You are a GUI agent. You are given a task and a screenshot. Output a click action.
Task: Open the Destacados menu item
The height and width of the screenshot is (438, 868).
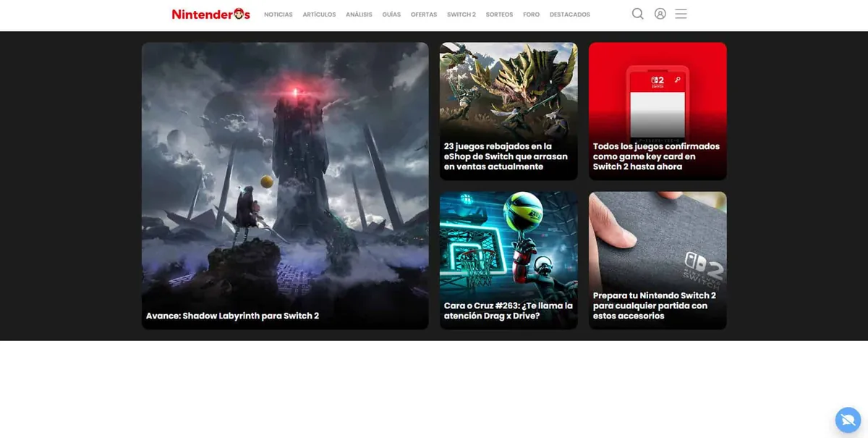[570, 14]
